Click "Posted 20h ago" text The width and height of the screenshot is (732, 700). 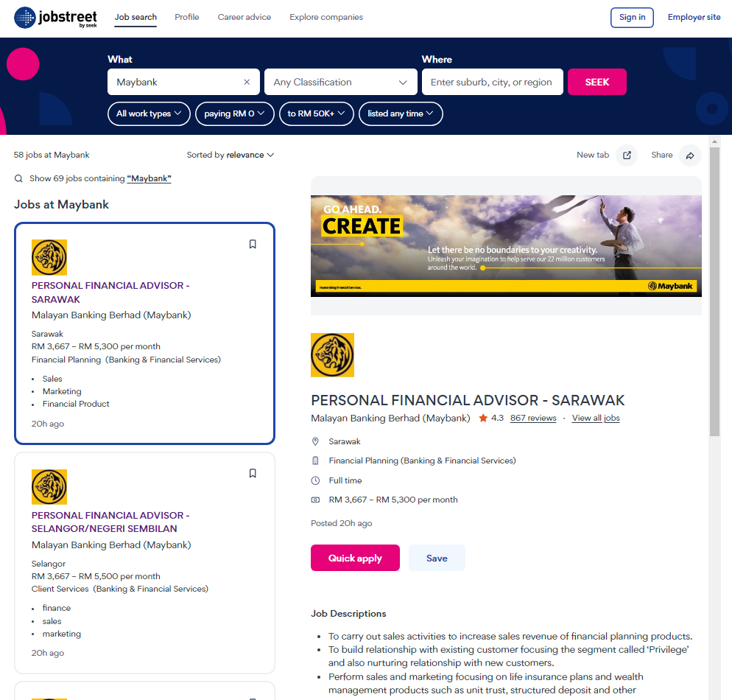pos(341,523)
